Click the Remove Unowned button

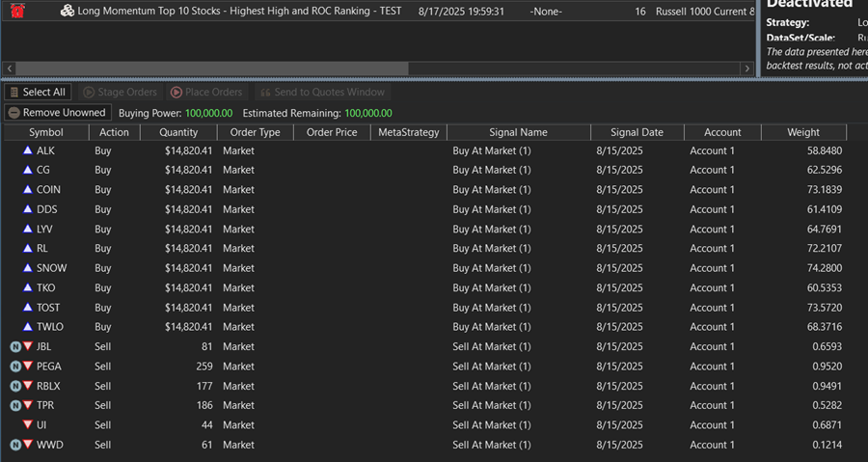click(x=58, y=113)
